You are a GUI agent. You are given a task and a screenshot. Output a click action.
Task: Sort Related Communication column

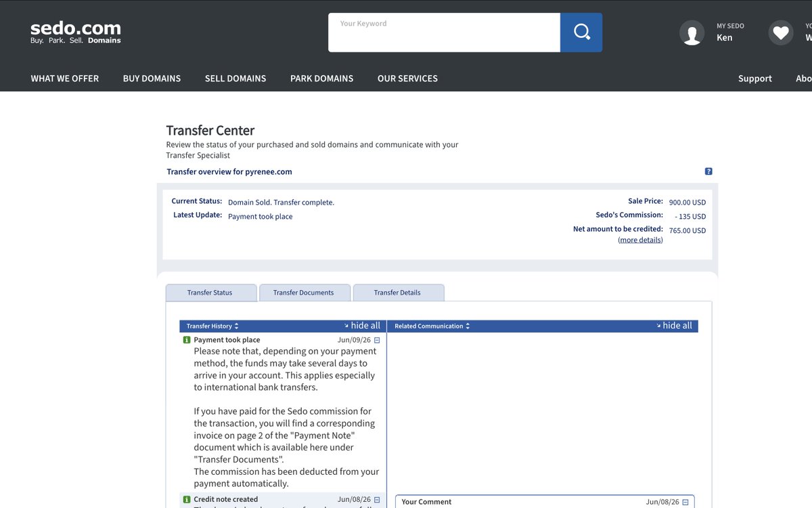point(432,326)
